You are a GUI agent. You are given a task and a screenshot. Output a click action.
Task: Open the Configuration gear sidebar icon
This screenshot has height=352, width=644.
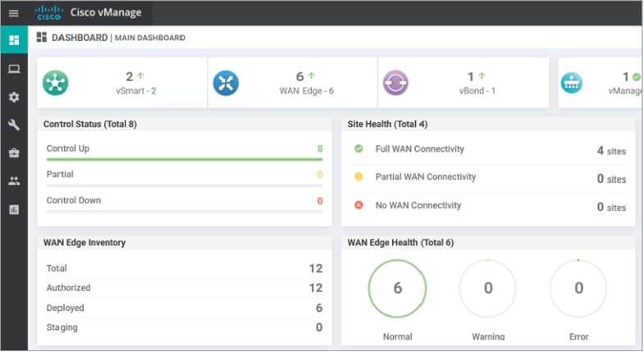coord(14,97)
